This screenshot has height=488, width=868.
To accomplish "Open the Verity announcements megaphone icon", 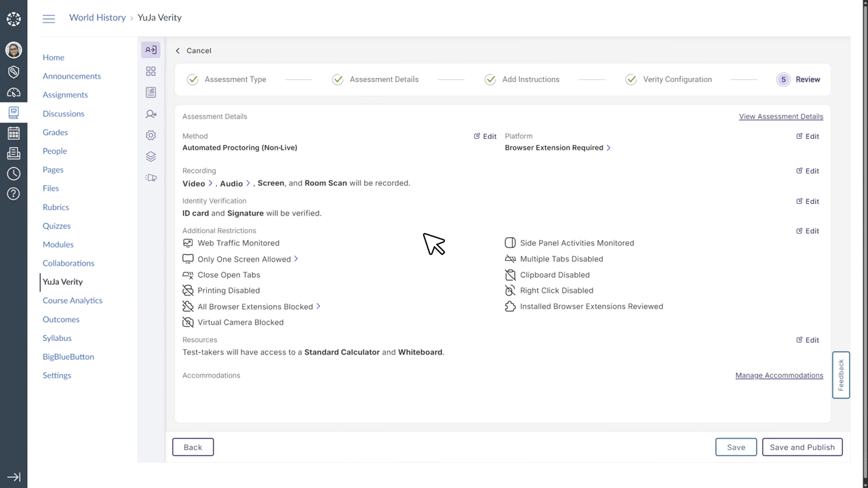I will click(151, 178).
